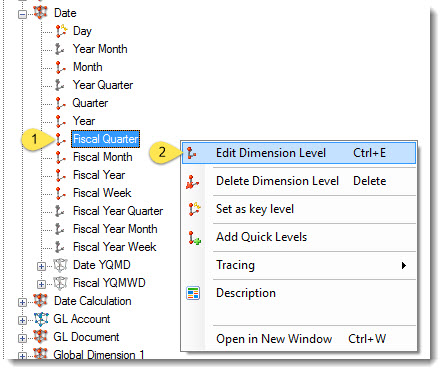The image size is (445, 374).
Task: Click the Fiscal Year Week level icon
Action: coord(60,247)
